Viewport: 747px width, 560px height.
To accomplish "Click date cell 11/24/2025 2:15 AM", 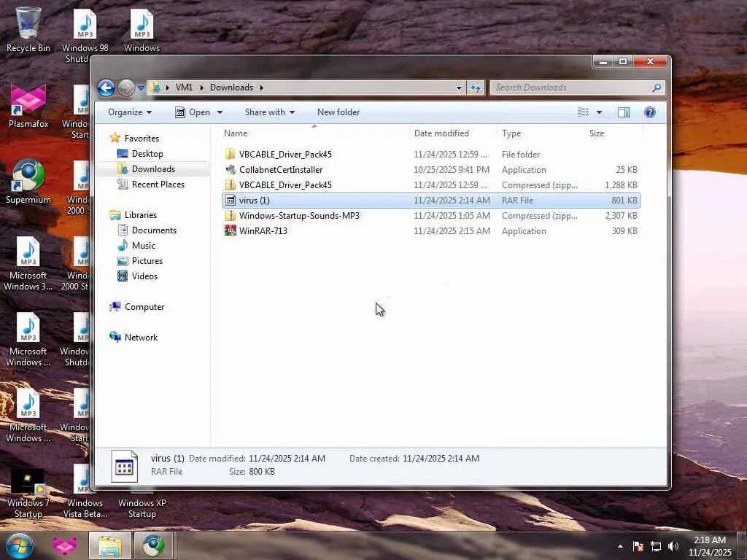I will point(452,231).
